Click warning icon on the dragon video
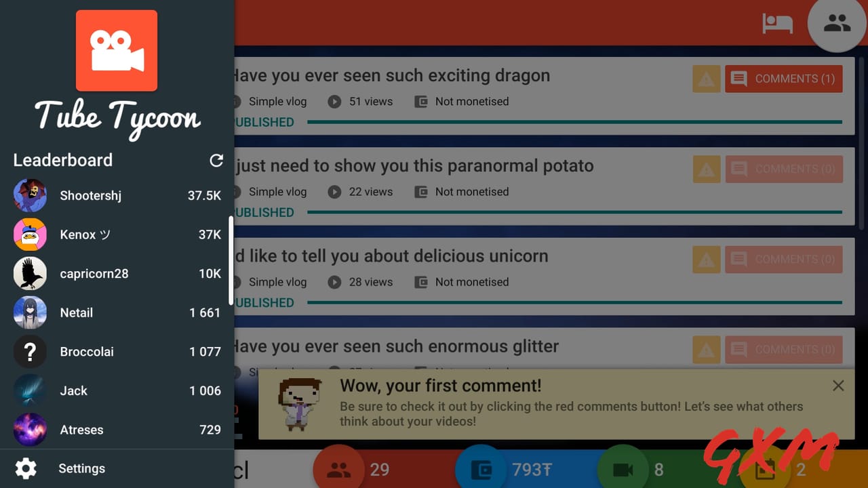The image size is (868, 488). pos(706,79)
